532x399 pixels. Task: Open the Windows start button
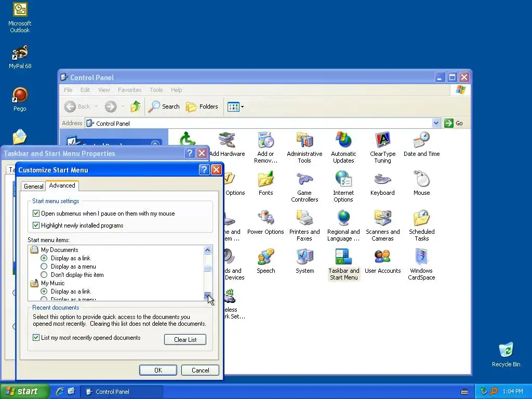tap(24, 392)
